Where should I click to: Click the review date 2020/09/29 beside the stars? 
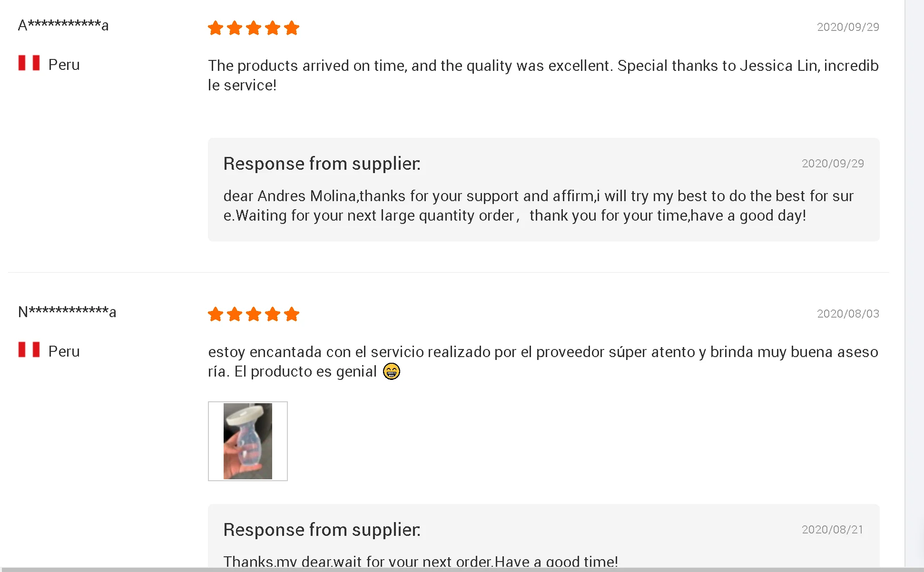click(848, 27)
